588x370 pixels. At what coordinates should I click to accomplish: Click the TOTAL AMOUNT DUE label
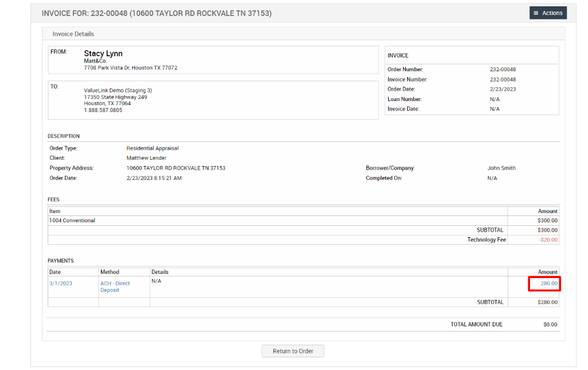(476, 324)
